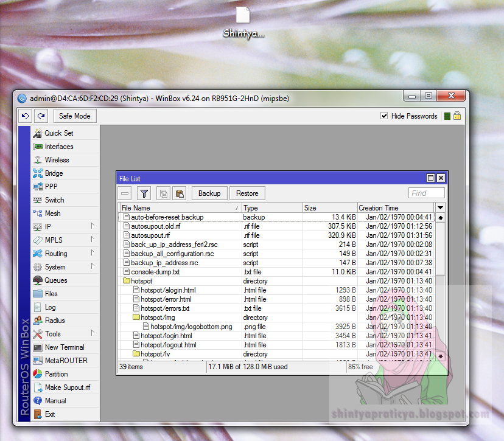The height and width of the screenshot is (441, 504).
Task: Select console-dump.txt file
Action: pos(276,272)
